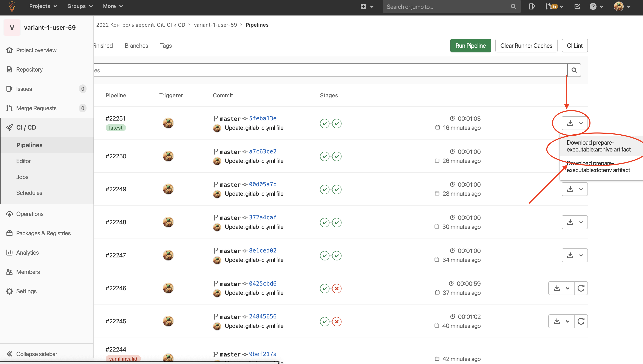Image resolution: width=643 pixels, height=364 pixels.
Task: Click first passed stage icon for pipeline #22251
Action: point(324,124)
